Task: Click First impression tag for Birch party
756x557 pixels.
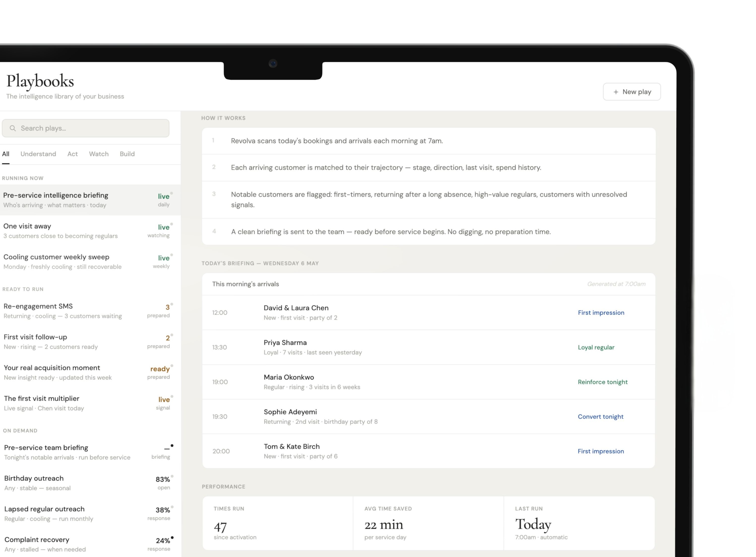Action: tap(601, 451)
